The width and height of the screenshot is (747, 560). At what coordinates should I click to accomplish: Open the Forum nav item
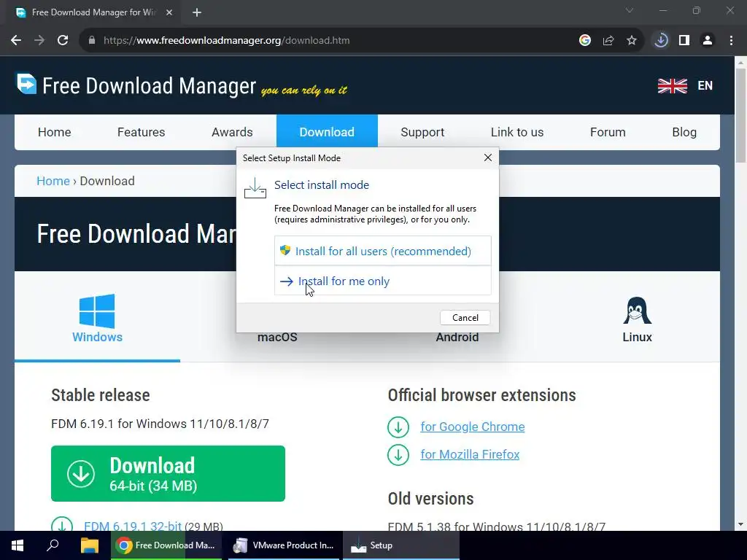point(608,132)
